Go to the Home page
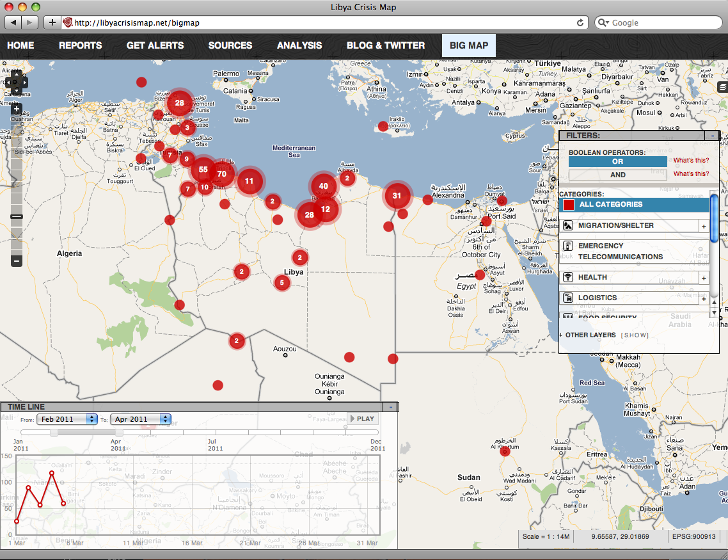The width and height of the screenshot is (728, 560). tap(20, 45)
